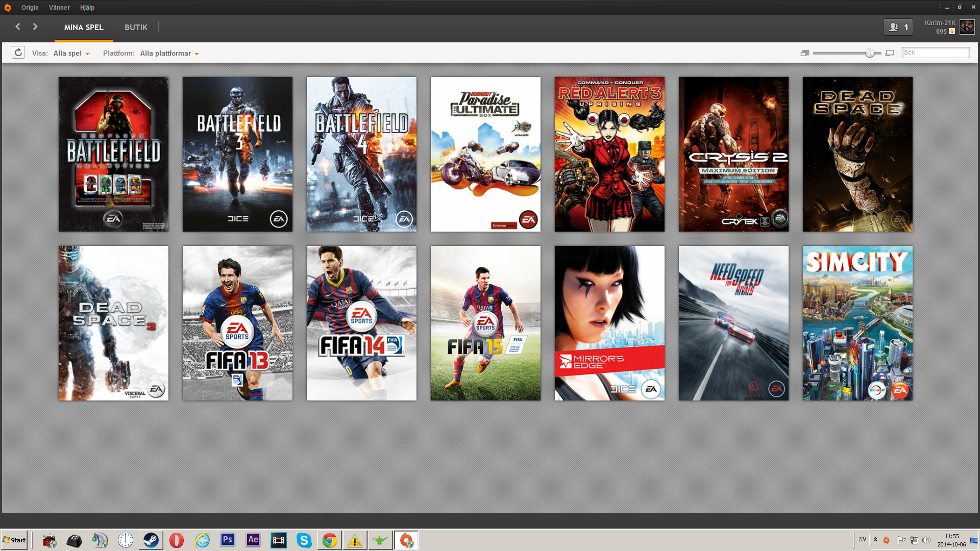Screen dimensions: 980x551
Task: Refresh the game library
Action: (18, 53)
